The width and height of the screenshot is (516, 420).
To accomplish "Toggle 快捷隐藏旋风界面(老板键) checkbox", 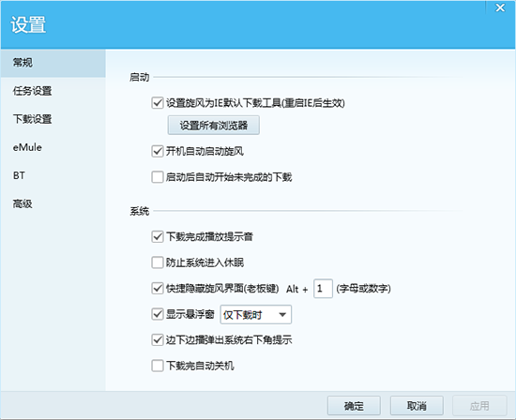I will (x=158, y=289).
